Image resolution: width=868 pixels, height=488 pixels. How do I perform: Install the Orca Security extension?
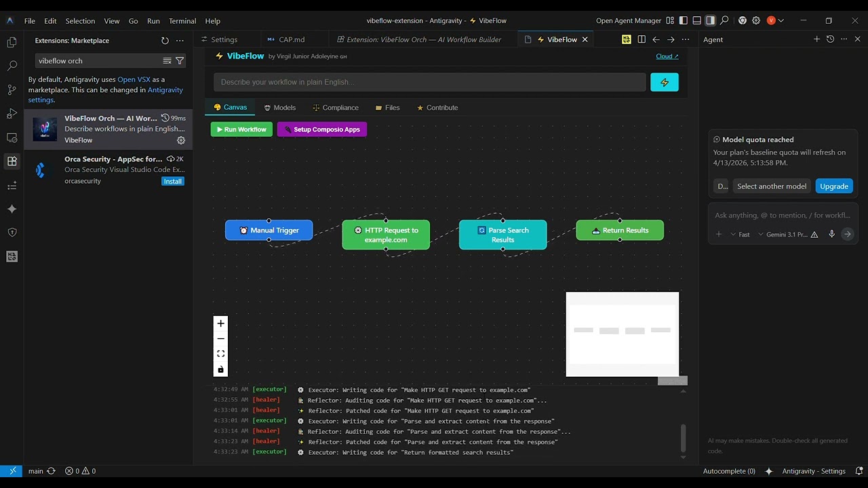pos(173,182)
